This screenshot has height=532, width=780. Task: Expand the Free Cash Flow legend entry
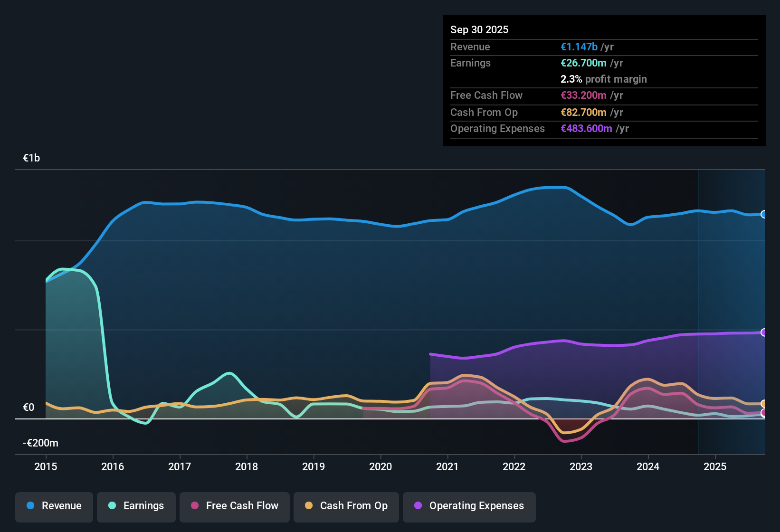tap(234, 506)
